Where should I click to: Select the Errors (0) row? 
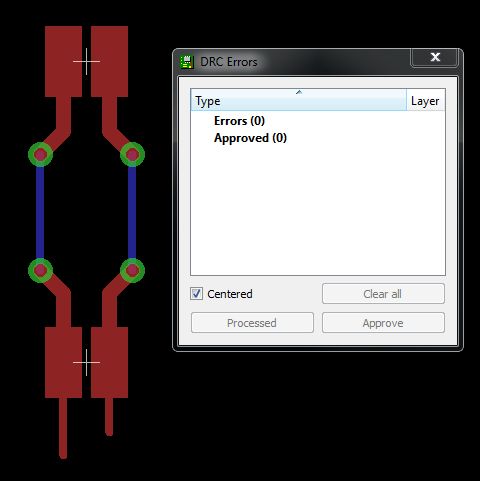pyautogui.click(x=239, y=121)
